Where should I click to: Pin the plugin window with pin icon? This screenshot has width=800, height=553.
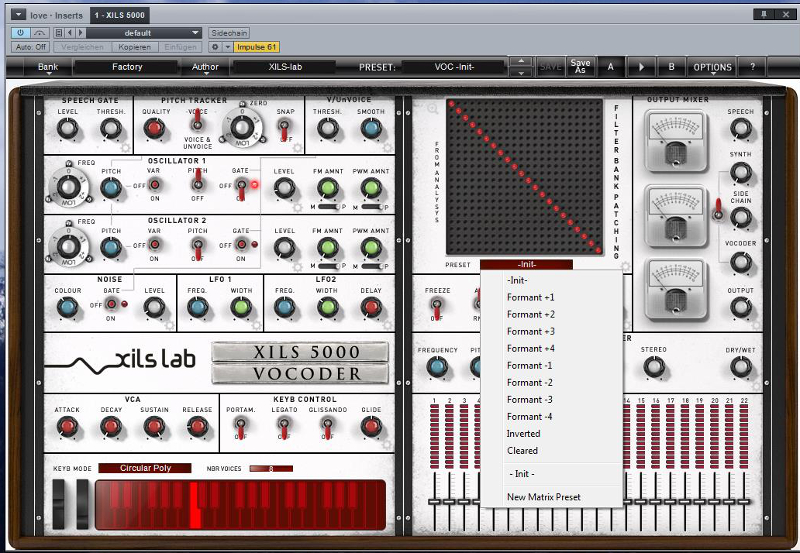click(764, 14)
